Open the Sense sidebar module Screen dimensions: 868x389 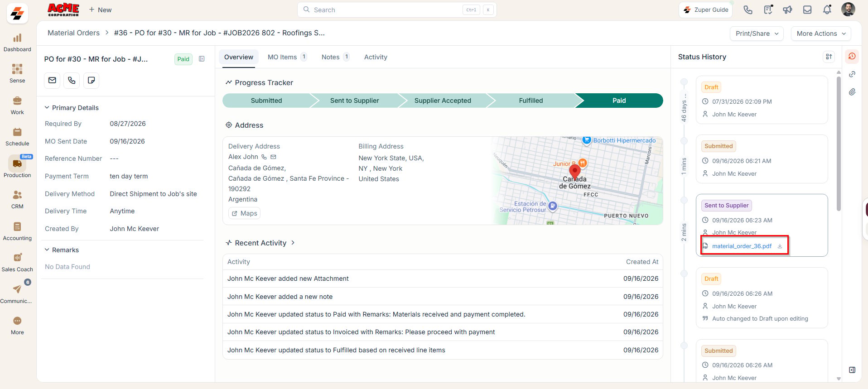(x=17, y=74)
